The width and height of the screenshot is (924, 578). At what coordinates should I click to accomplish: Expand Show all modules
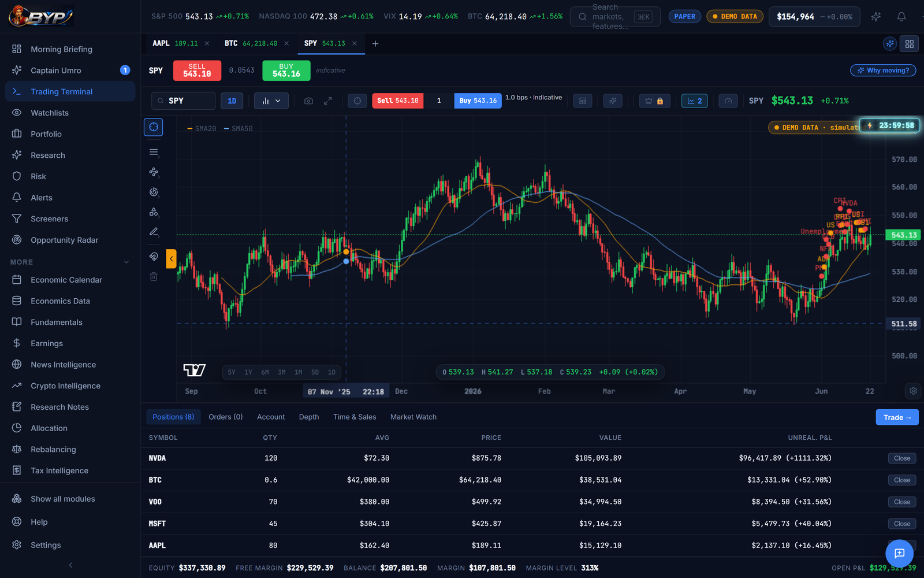70,499
